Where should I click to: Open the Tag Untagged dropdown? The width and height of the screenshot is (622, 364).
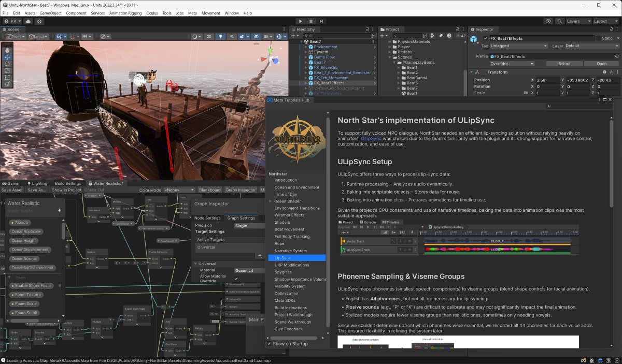click(518, 46)
